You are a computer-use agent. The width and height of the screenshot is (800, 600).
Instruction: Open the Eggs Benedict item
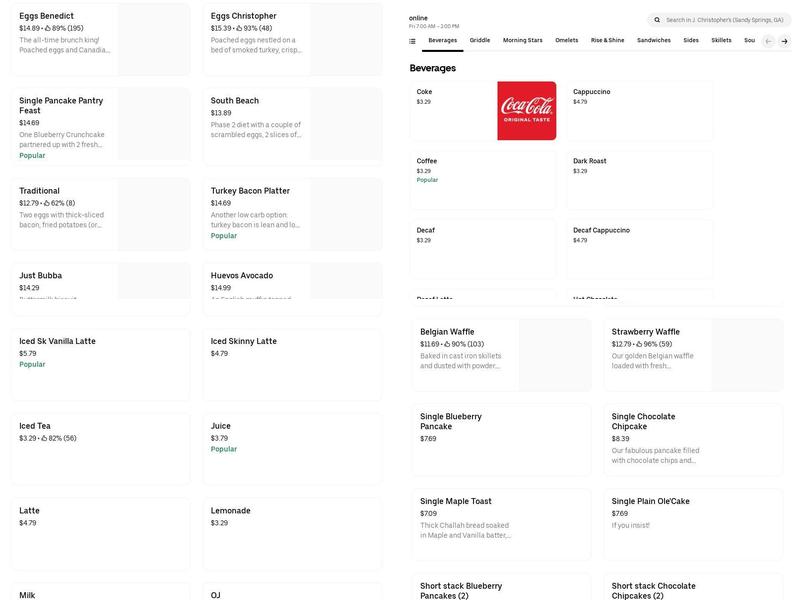click(x=100, y=39)
